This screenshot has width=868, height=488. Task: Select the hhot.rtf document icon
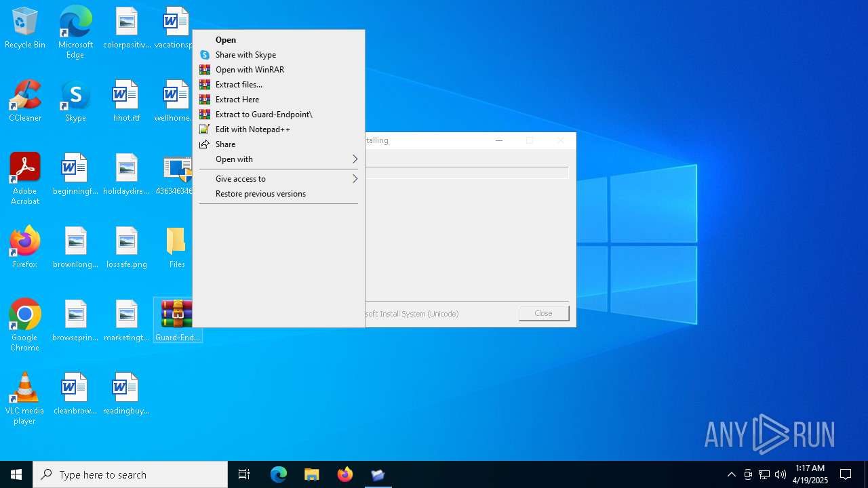tap(127, 102)
